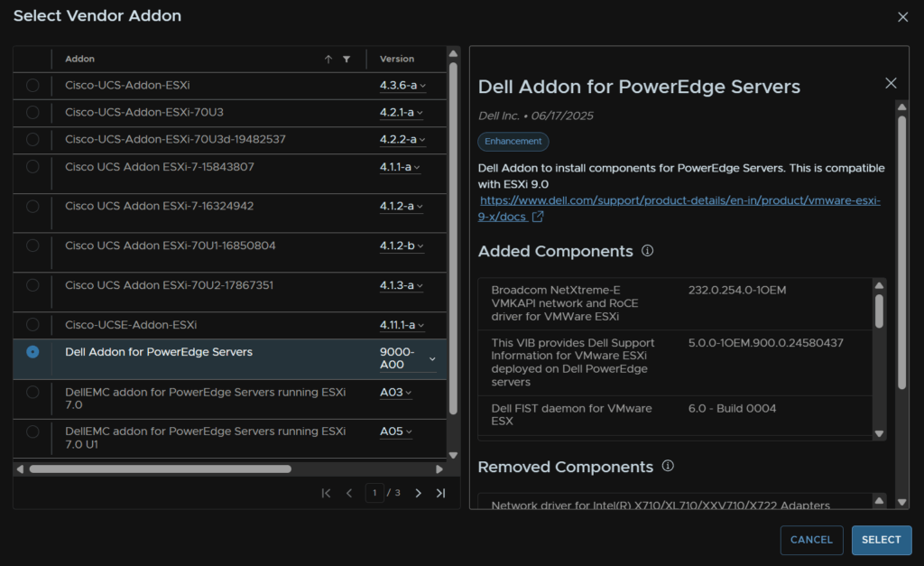Expand version dropdown 4.1.2-a

click(x=402, y=207)
